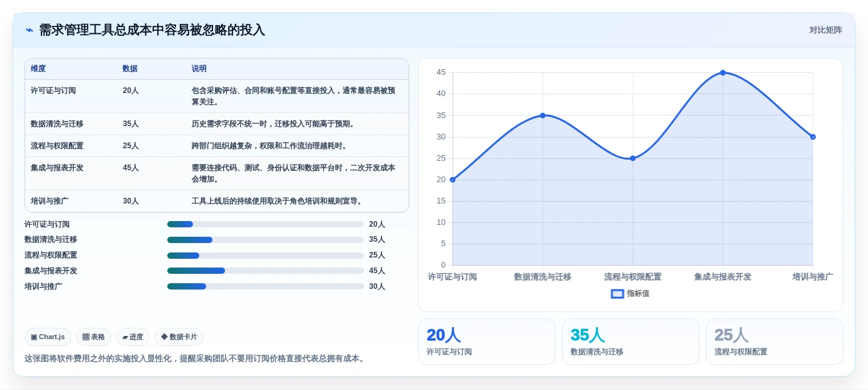This screenshot has width=868, height=390.
Task: Click the 20人 table value
Action: pyautogui.click(x=131, y=90)
